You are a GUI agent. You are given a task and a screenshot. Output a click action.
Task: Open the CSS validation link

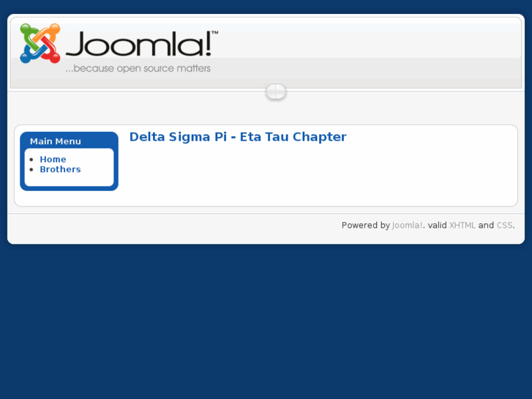click(x=504, y=225)
